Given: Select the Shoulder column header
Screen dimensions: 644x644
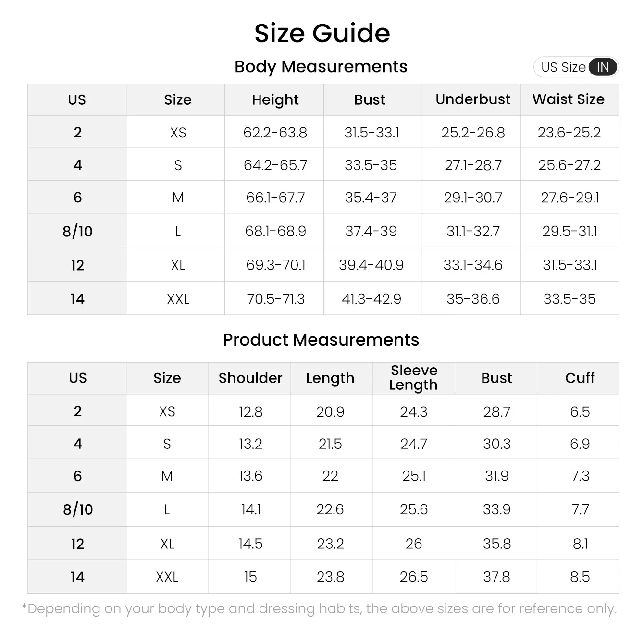Looking at the screenshot, I should click(250, 378).
